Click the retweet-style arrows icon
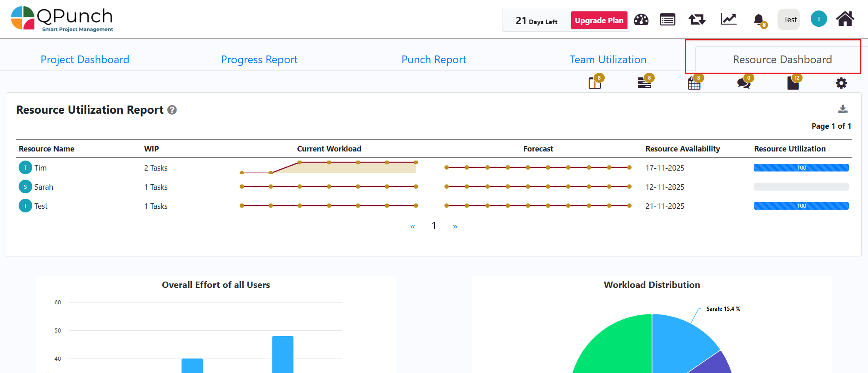Viewport: 868px width, 373px height. click(697, 20)
